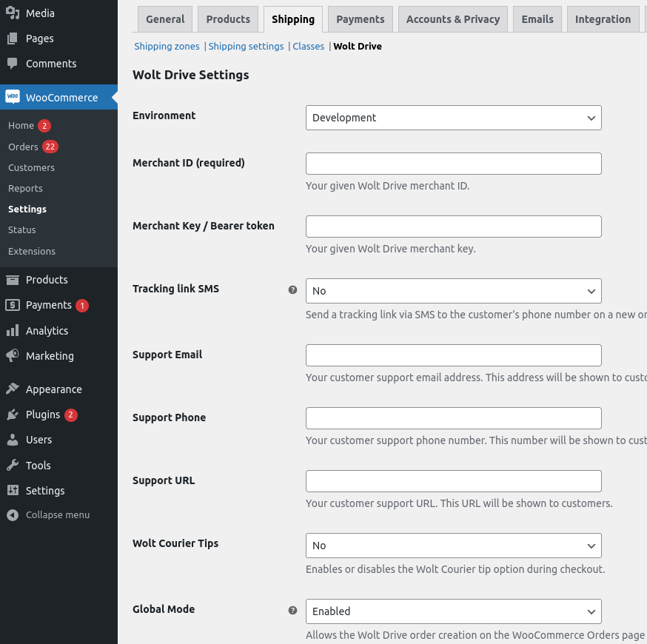The height and width of the screenshot is (644, 647).
Task: Click the Payments dollar icon
Action: click(13, 305)
